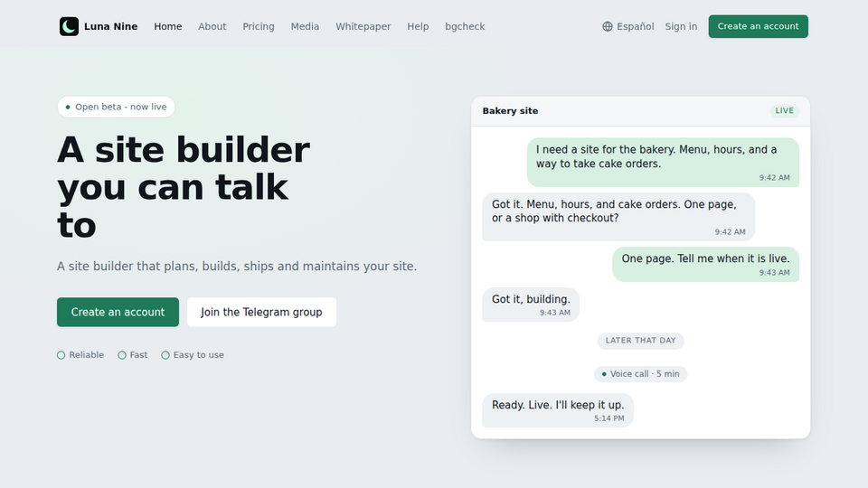Click the Reliable circle icon
868x488 pixels.
(61, 355)
